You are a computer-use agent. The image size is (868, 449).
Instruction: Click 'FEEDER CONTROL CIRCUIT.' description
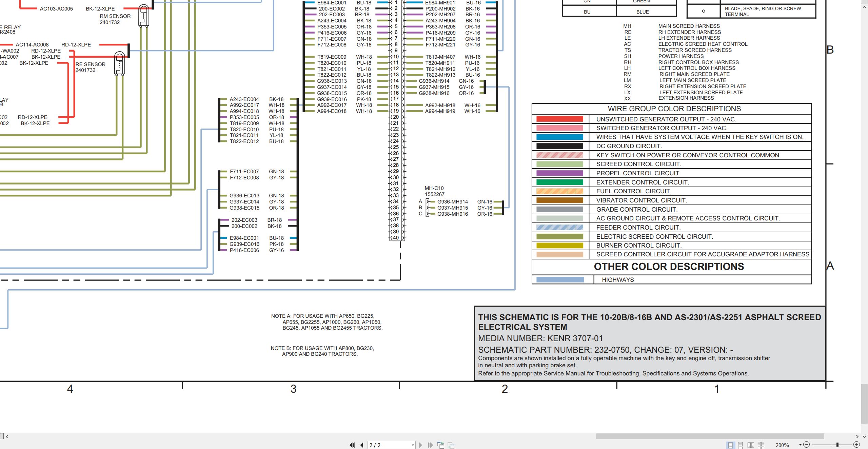(638, 228)
